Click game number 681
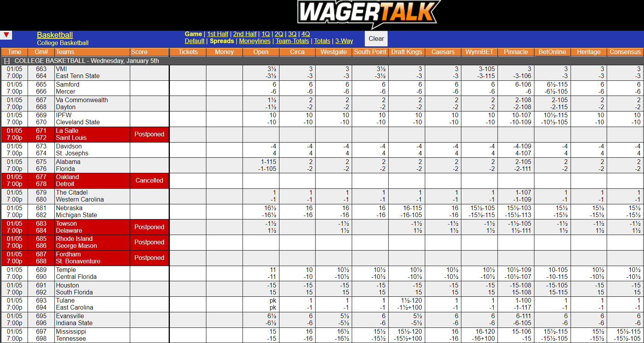The width and height of the screenshot is (644, 343). pyautogui.click(x=41, y=208)
